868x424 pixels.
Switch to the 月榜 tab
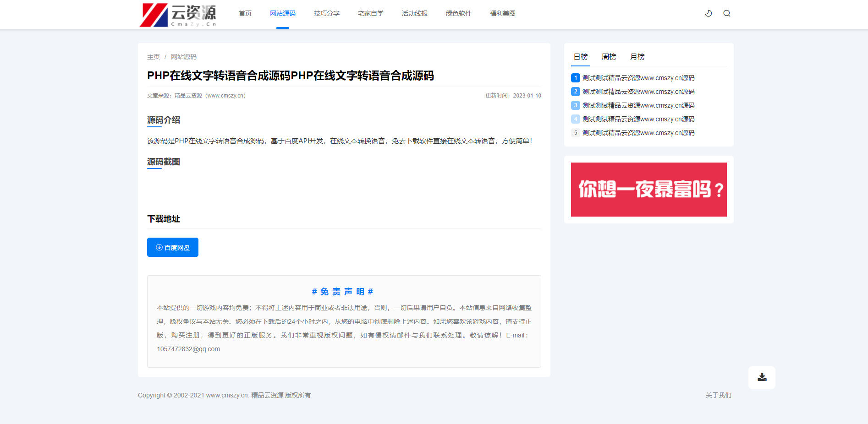(637, 57)
